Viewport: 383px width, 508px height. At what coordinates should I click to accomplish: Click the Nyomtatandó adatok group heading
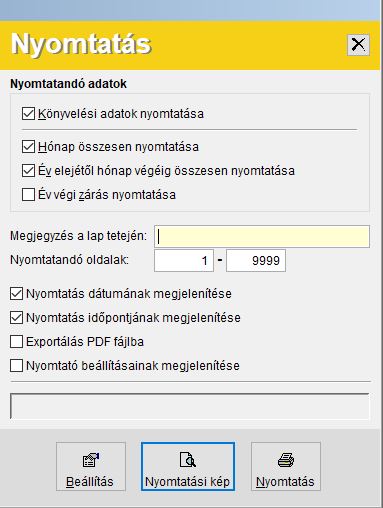[x=68, y=84]
